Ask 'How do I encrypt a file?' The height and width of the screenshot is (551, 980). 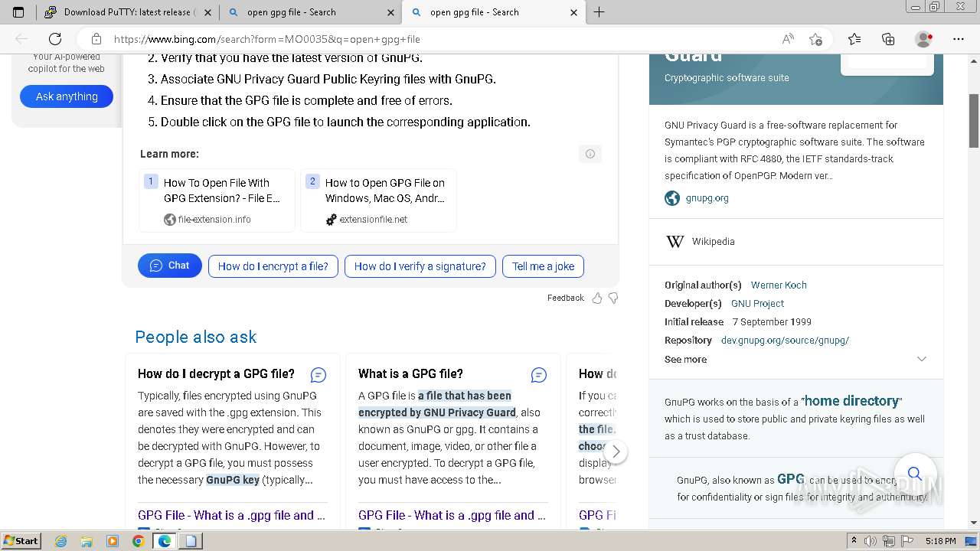point(273,266)
